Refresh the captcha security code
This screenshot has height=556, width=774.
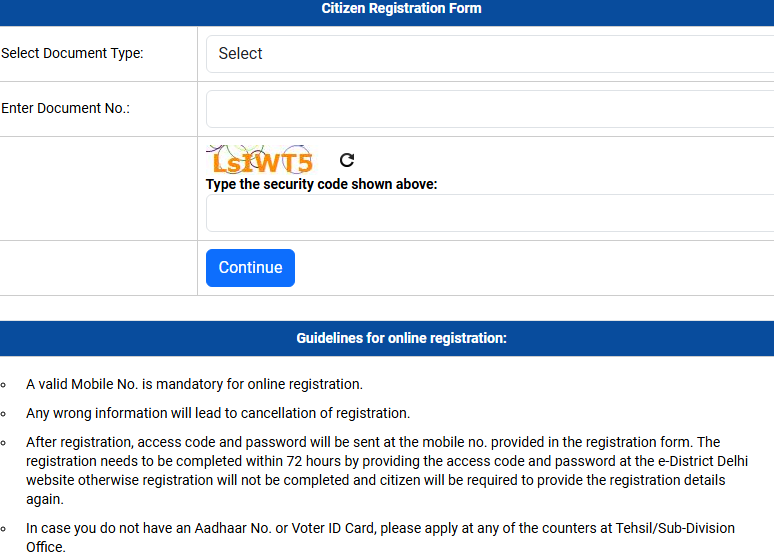click(x=347, y=160)
